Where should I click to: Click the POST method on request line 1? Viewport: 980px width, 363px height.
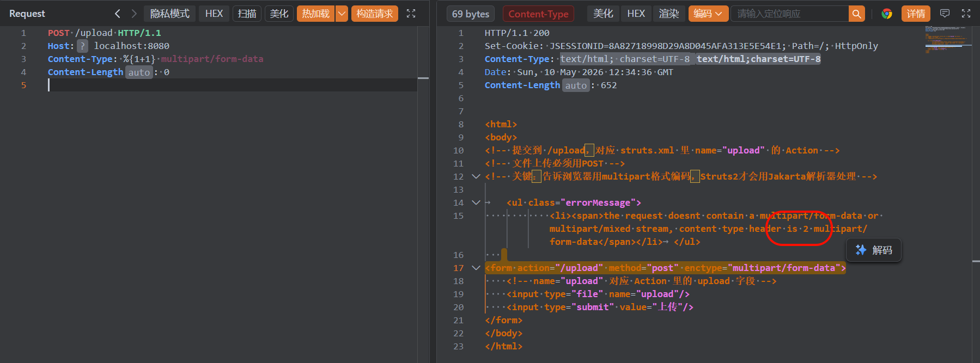(x=59, y=33)
